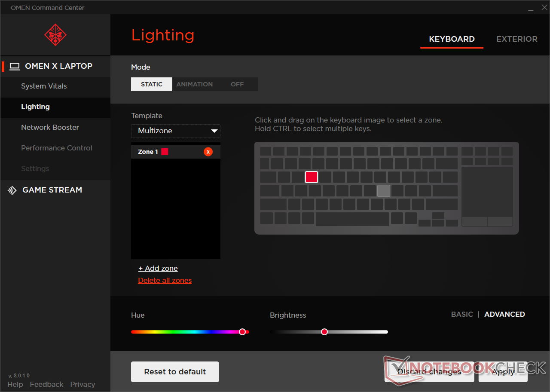Select the OMEN X LAPTOP section label

coord(58,66)
